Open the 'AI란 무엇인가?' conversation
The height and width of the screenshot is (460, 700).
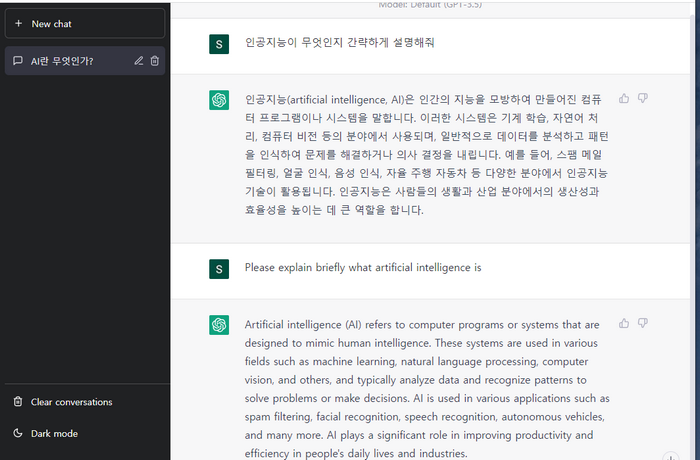click(x=85, y=61)
